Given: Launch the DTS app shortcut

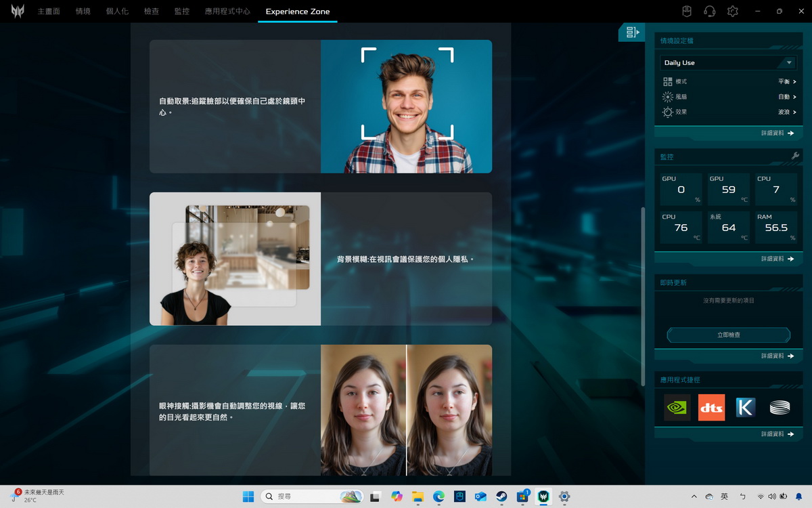Looking at the screenshot, I should click(711, 407).
